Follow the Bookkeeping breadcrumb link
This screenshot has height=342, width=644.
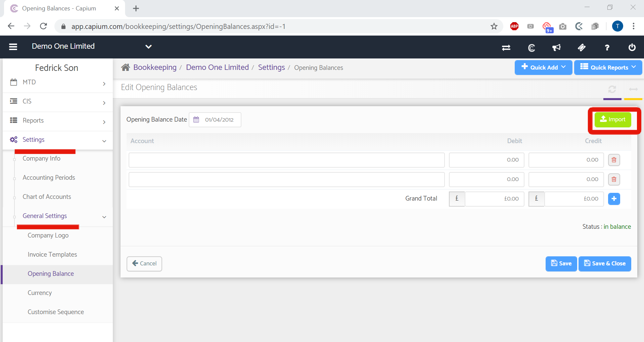click(155, 68)
